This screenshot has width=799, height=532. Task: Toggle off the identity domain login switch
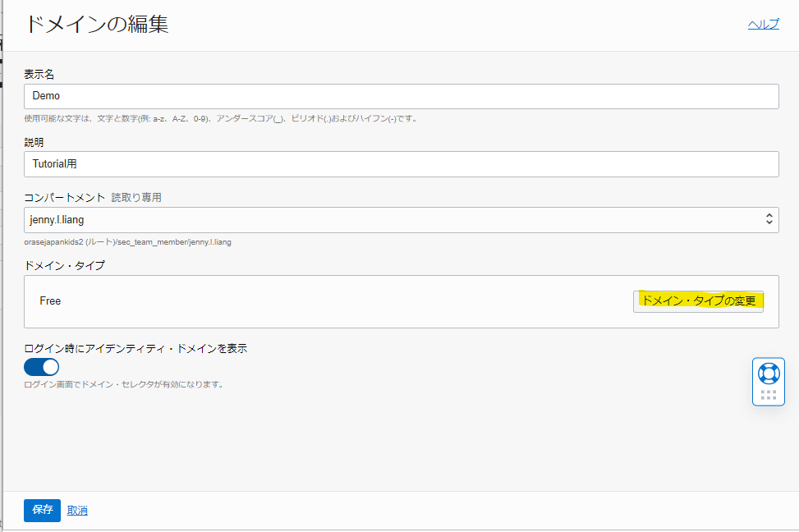click(x=42, y=366)
